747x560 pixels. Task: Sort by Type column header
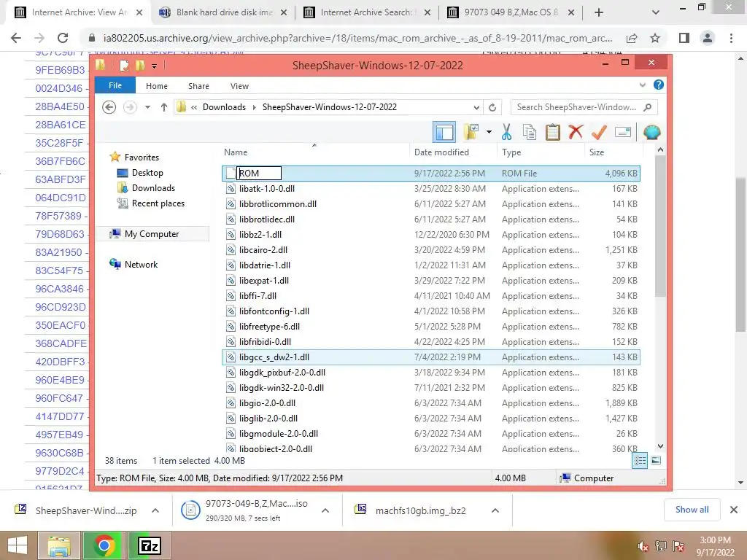click(511, 152)
